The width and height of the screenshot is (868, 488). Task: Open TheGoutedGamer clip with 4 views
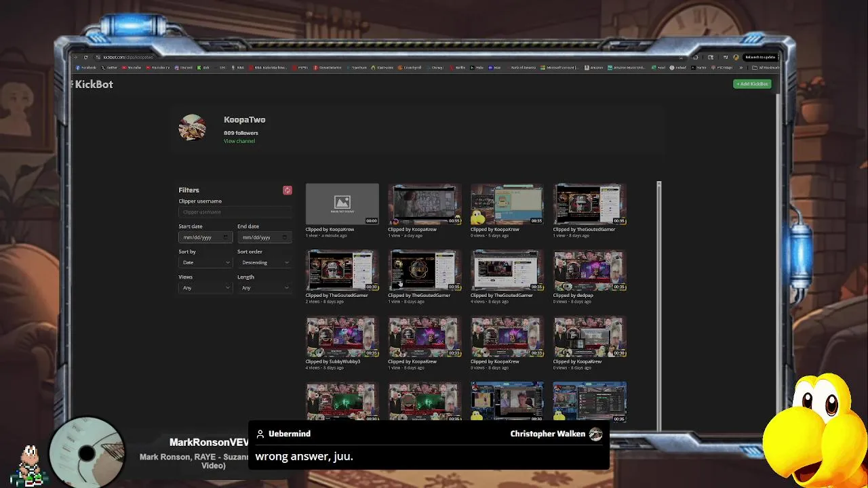pyautogui.click(x=507, y=270)
